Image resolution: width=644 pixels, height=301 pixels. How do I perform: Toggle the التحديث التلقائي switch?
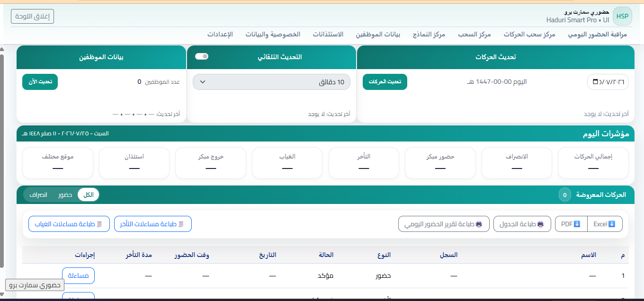202,56
